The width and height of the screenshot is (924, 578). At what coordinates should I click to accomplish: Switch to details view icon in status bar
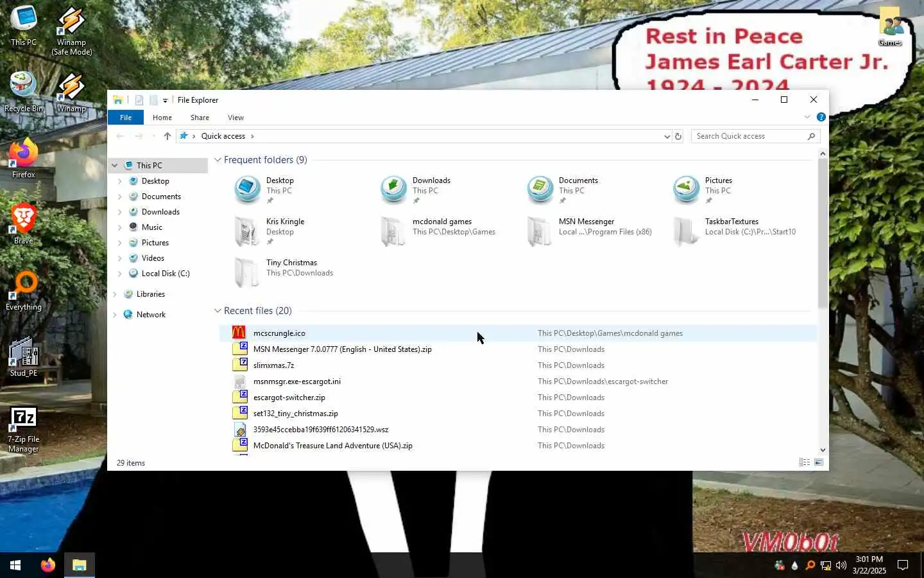(805, 462)
